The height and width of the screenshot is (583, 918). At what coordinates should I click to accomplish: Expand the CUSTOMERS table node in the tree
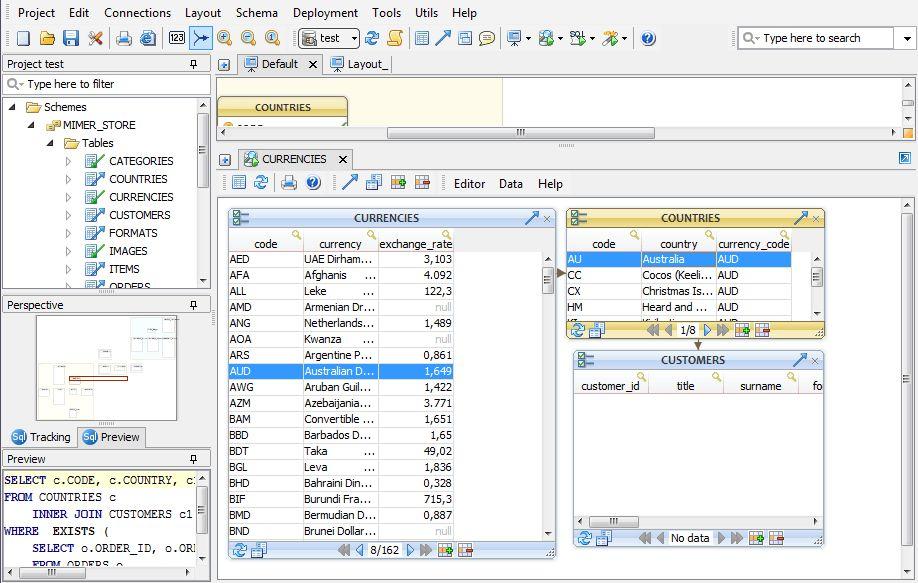pyautogui.click(x=68, y=215)
